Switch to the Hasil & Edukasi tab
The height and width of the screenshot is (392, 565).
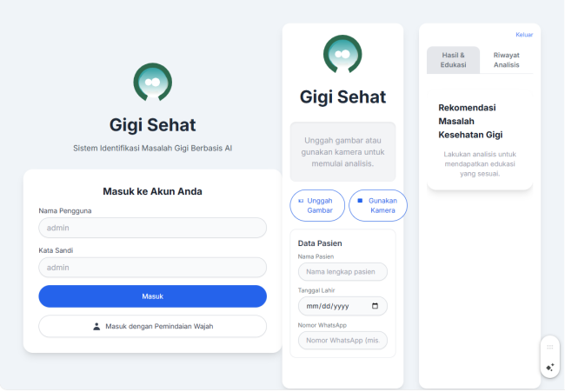tap(453, 60)
